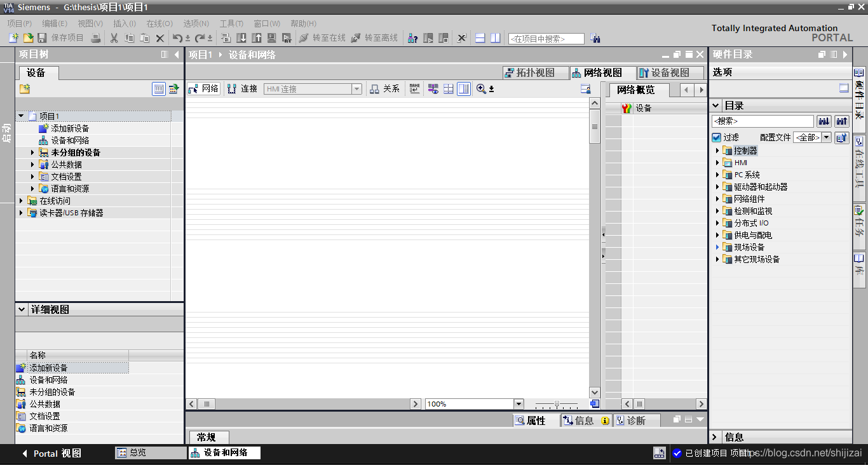Click the Redo arrow icon
This screenshot has width=868, height=465.
click(x=200, y=38)
